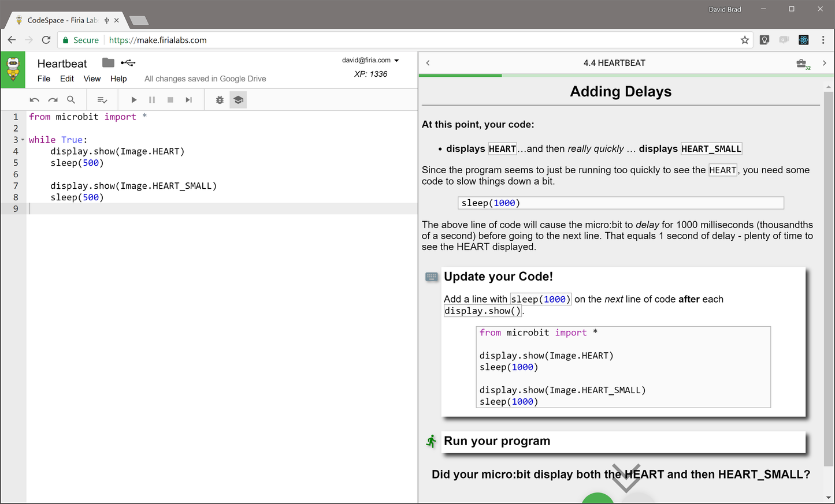Open the toolbox showing 32 items
The image size is (835, 504).
(803, 64)
